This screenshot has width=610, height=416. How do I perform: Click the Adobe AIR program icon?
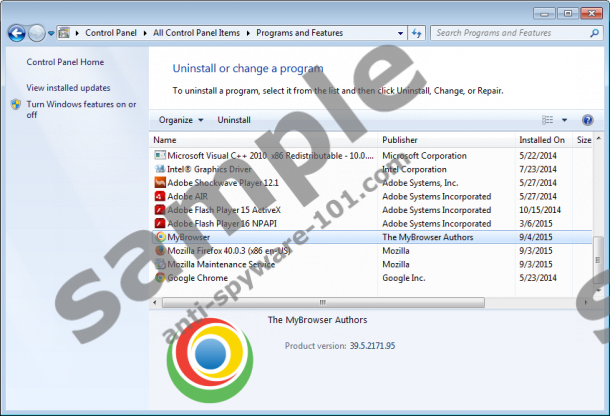(x=159, y=197)
